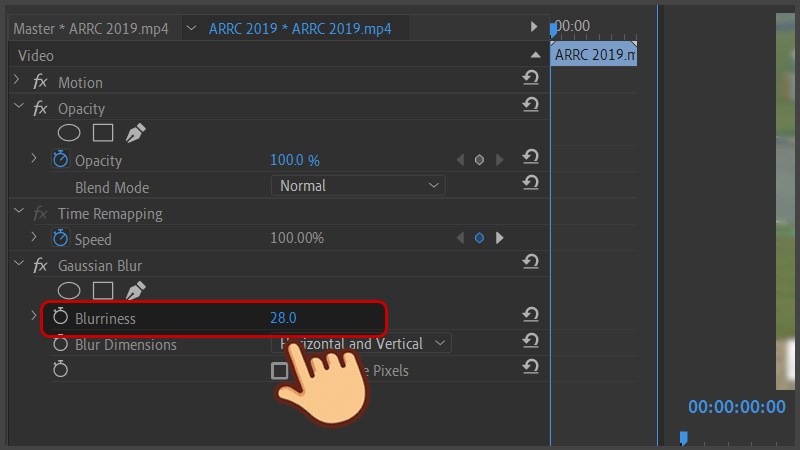Image resolution: width=800 pixels, height=450 pixels.
Task: Toggle the Motion fx effect icon
Action: pyautogui.click(x=40, y=82)
